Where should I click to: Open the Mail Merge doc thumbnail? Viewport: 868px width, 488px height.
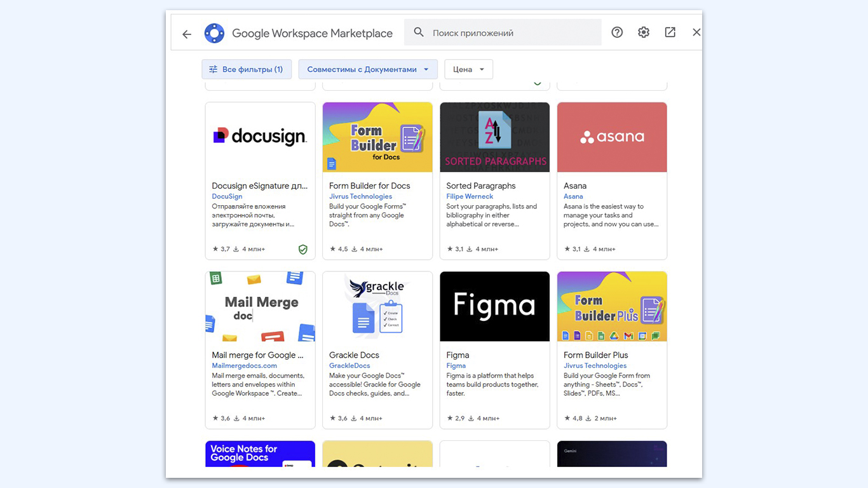click(260, 307)
